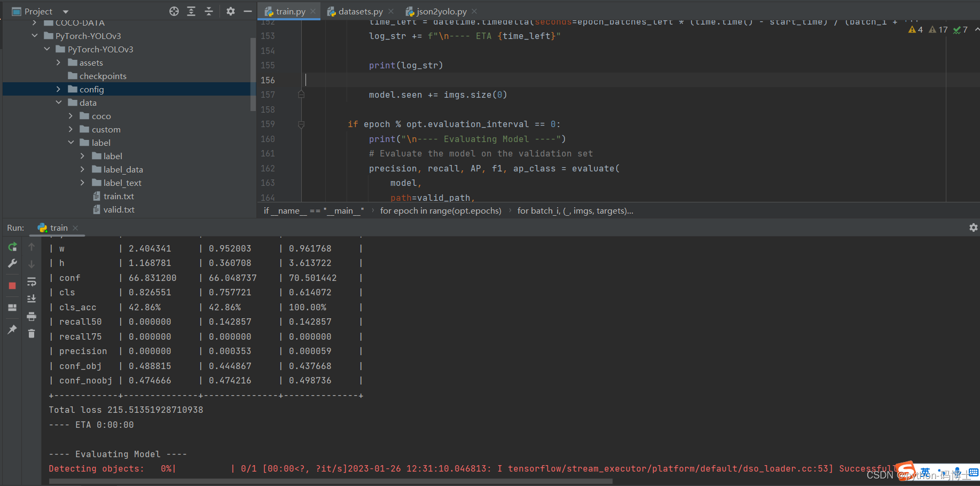Click the errors warning count indicator 4
Screen dimensions: 980x486
point(915,30)
